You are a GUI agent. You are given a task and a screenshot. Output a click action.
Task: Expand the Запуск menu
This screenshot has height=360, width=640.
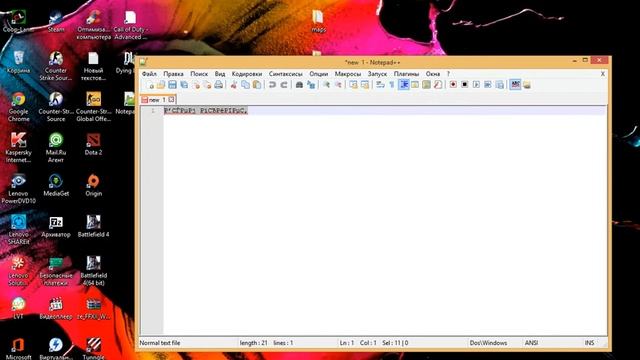(x=377, y=74)
